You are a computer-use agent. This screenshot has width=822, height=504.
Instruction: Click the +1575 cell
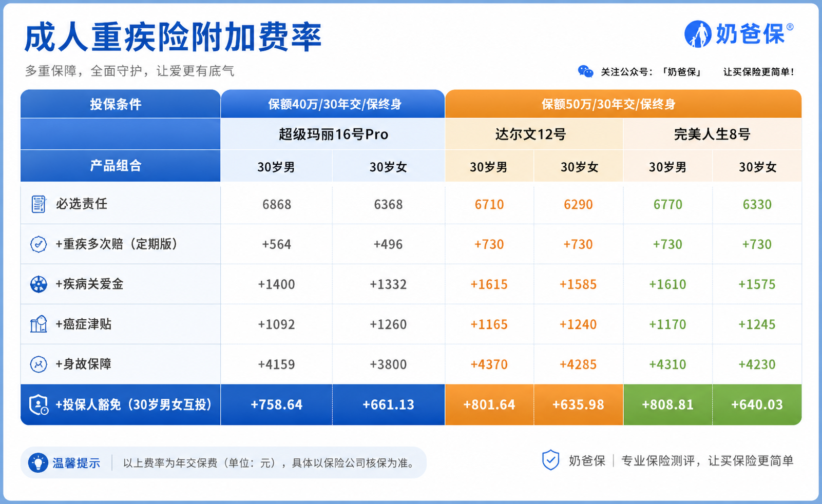(x=757, y=284)
